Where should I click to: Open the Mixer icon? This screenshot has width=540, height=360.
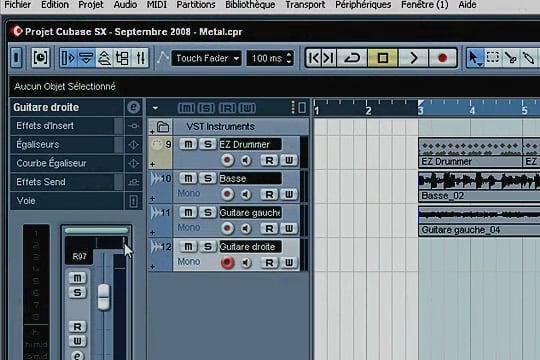[140, 58]
